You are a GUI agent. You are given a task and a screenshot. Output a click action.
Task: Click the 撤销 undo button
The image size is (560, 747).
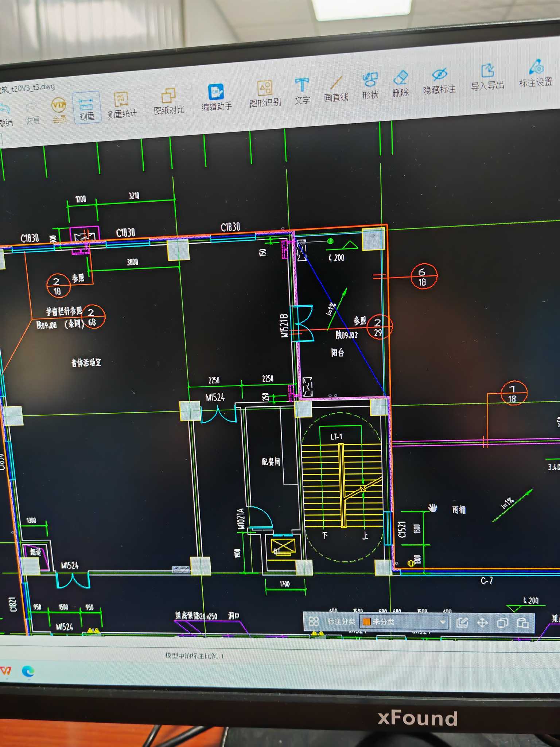coord(5,115)
